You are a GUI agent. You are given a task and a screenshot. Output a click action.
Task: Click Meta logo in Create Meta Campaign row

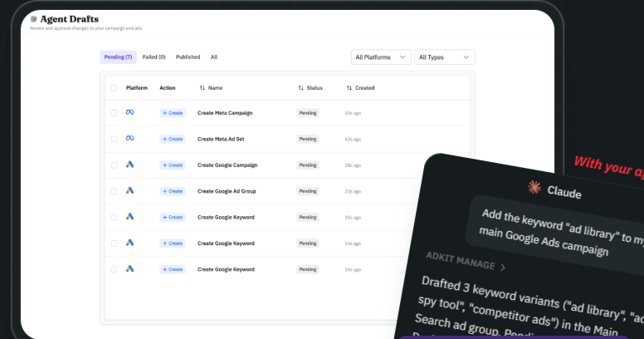(x=129, y=112)
